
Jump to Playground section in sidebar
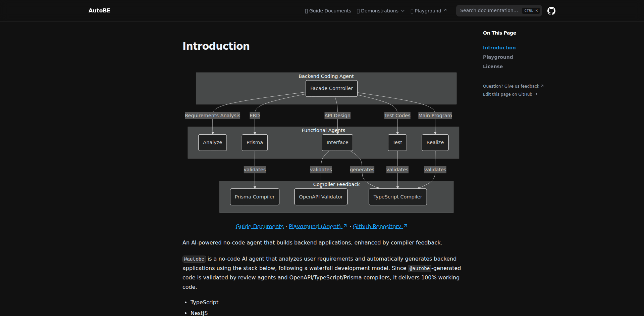click(498, 57)
